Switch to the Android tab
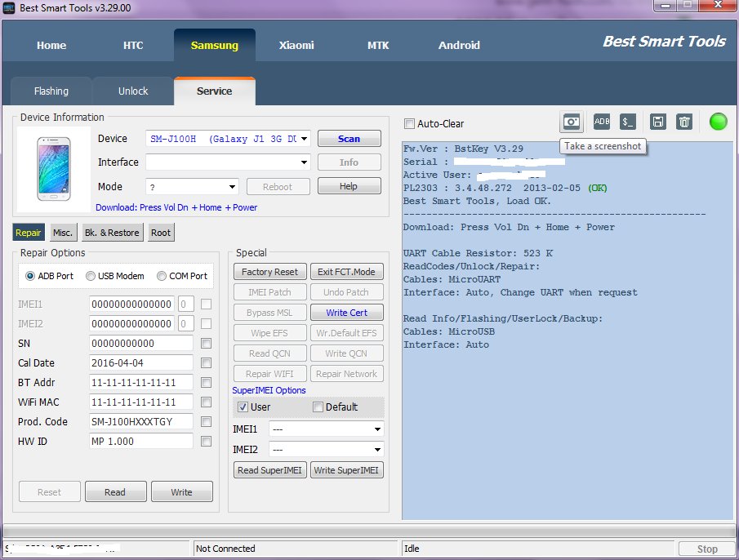Image resolution: width=739 pixels, height=560 pixels. pyautogui.click(x=459, y=45)
